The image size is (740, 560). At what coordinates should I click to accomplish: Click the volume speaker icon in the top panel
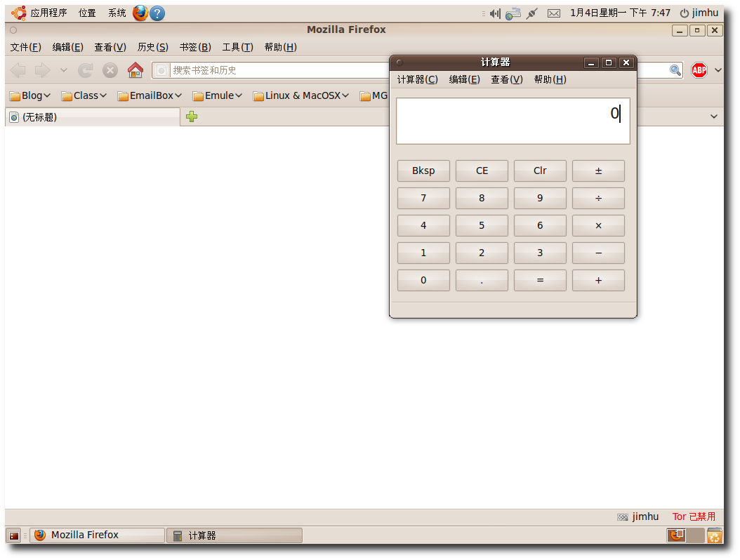click(494, 13)
